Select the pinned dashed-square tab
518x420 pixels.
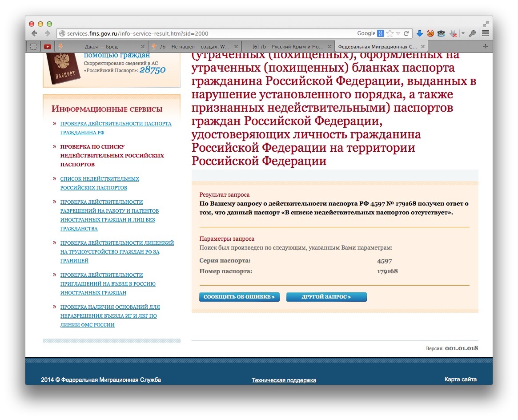pyautogui.click(x=33, y=47)
